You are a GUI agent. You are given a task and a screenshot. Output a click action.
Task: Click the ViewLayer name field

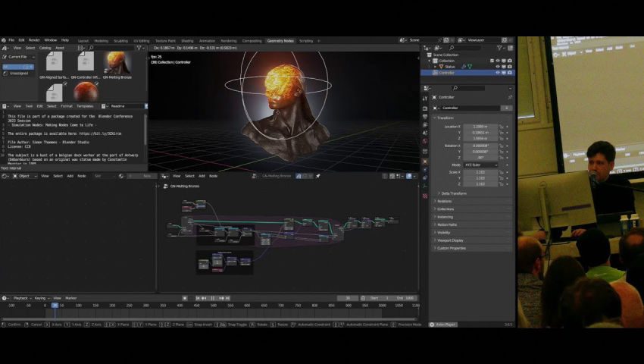[x=483, y=40]
